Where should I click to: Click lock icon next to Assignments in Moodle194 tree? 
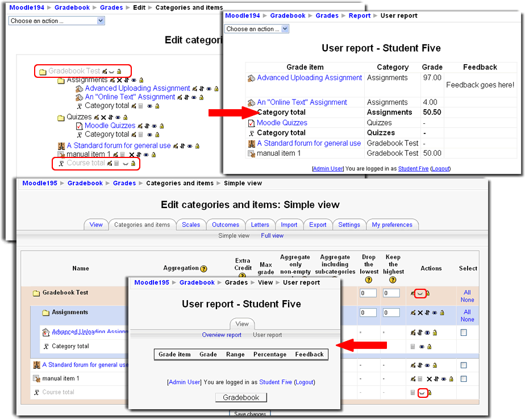(x=141, y=80)
